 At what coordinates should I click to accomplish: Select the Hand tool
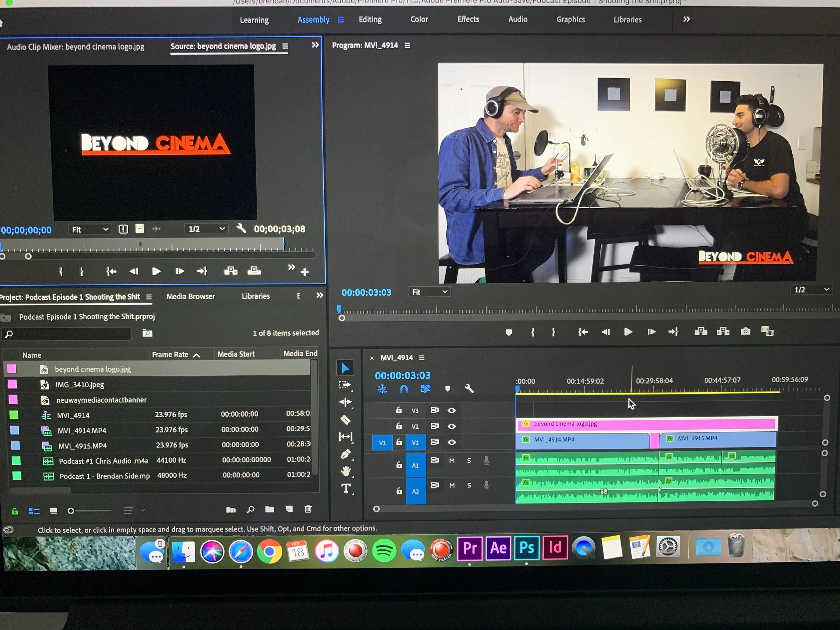[x=345, y=471]
